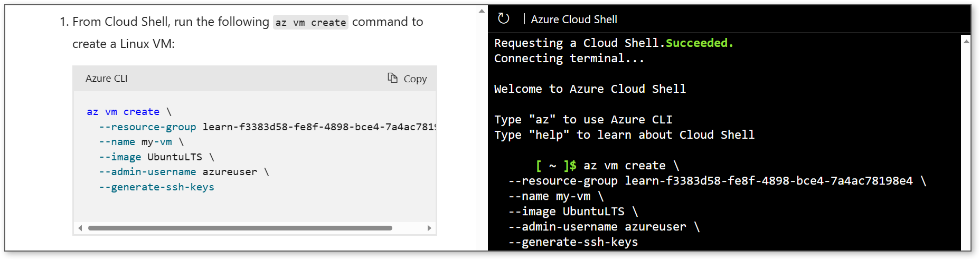Image resolution: width=980 pixels, height=260 pixels.
Task: Click the inline 'az vm create' code in instructions
Action: pyautogui.click(x=310, y=23)
